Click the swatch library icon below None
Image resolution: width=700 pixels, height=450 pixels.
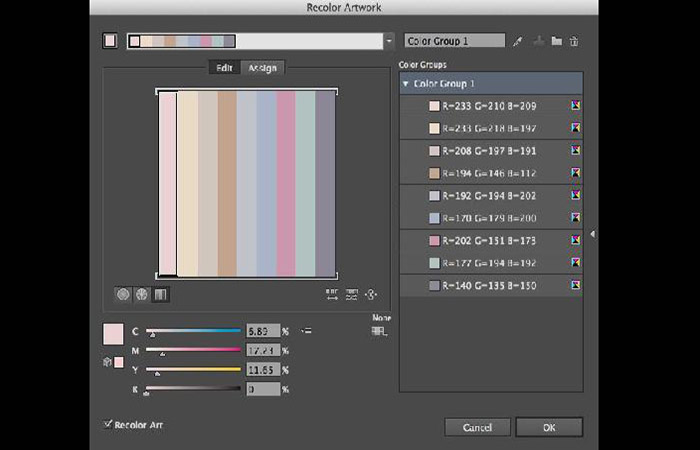click(379, 331)
